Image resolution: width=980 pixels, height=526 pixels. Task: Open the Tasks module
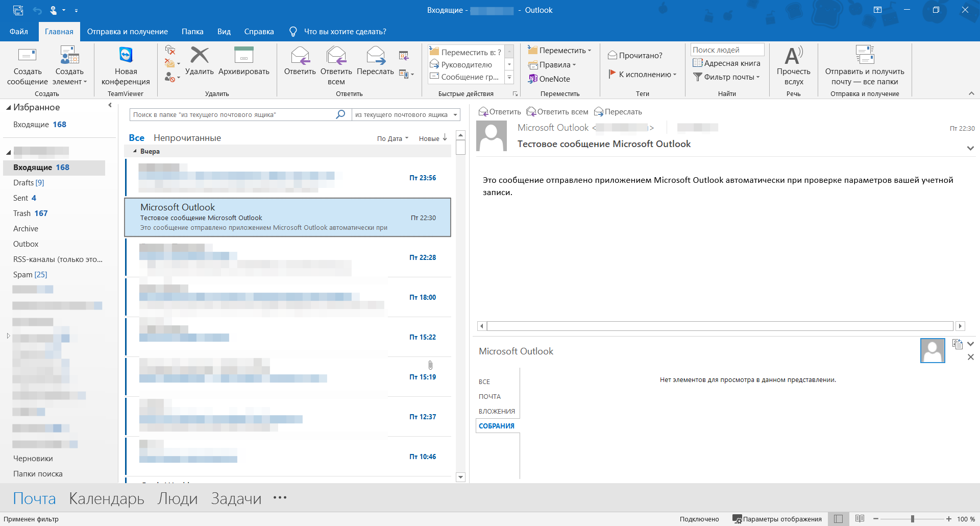236,498
